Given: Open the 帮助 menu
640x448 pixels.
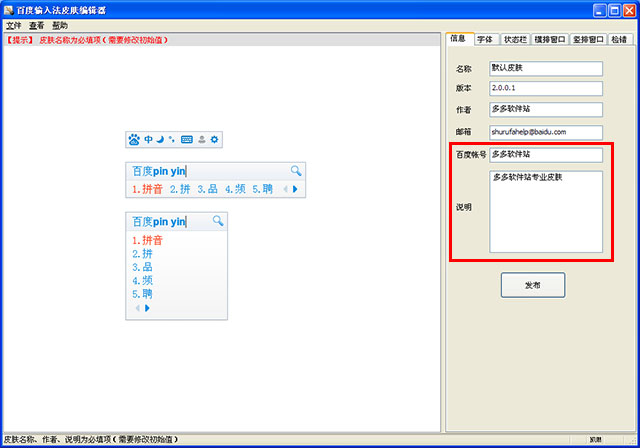Looking at the screenshot, I should pyautogui.click(x=60, y=26).
